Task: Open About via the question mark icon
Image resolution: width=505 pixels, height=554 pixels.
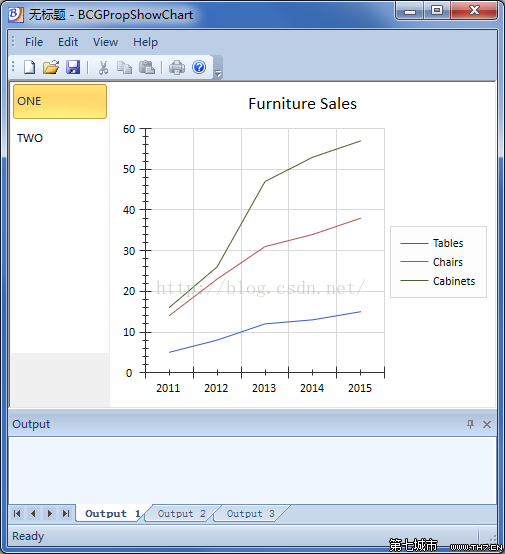Action: (x=199, y=67)
